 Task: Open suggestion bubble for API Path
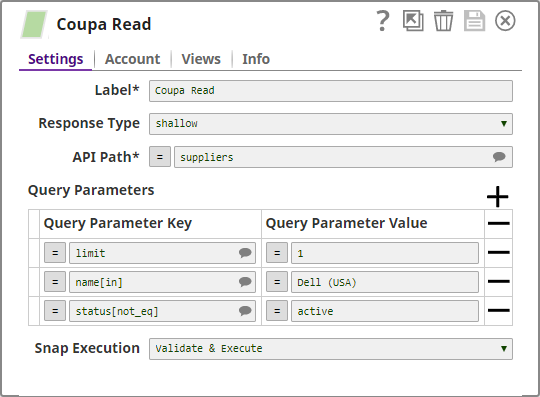[x=499, y=157]
